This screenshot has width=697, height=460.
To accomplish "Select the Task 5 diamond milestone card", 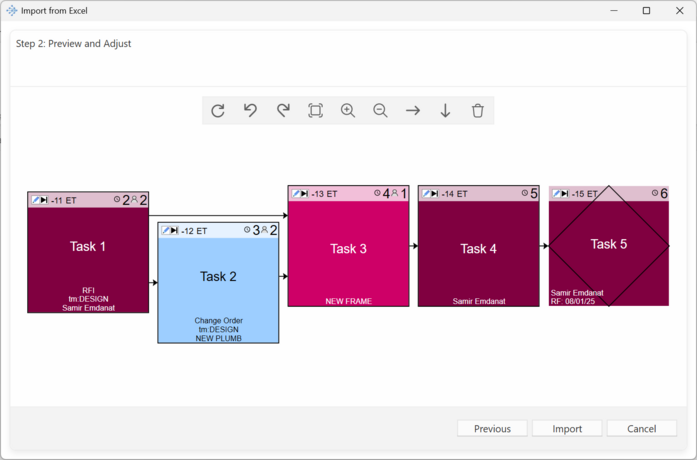I will (x=608, y=245).
